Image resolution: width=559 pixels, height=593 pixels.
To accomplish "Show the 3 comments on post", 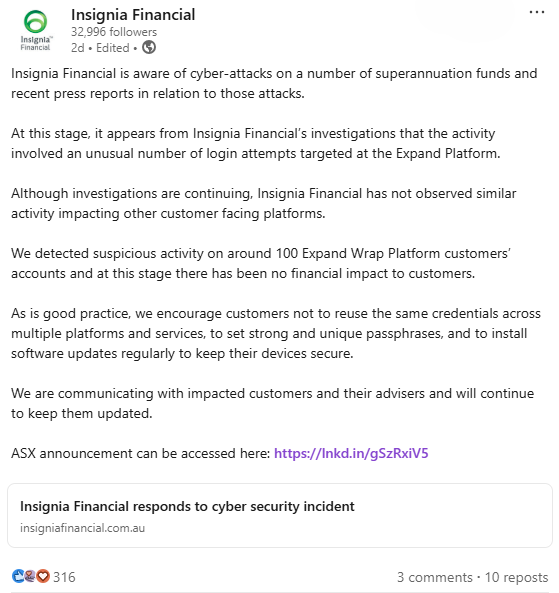I will point(435,577).
